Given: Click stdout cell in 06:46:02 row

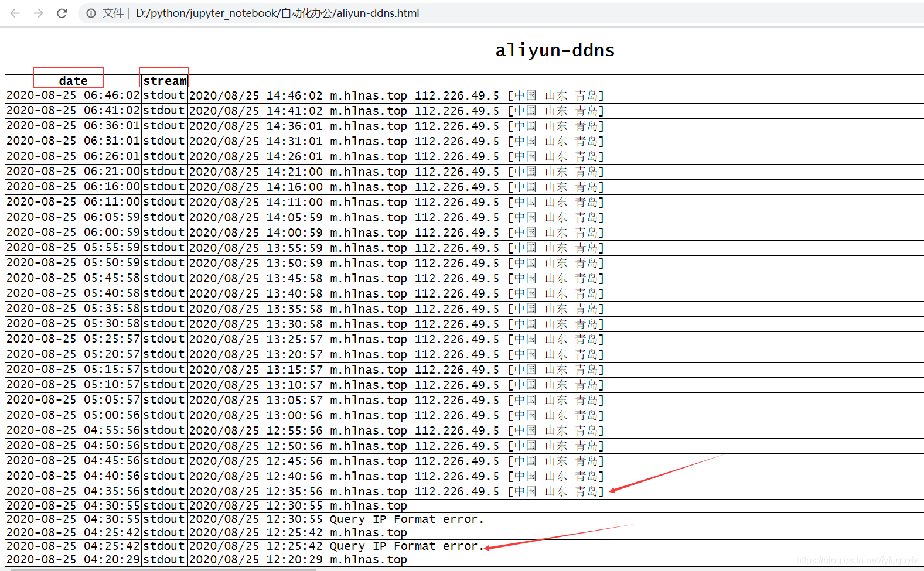Looking at the screenshot, I should pos(165,95).
